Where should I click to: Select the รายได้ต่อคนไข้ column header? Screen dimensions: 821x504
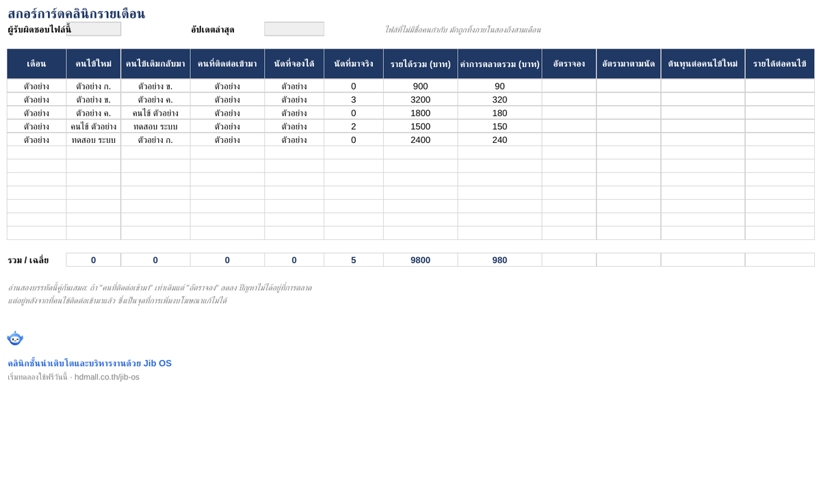coord(780,64)
